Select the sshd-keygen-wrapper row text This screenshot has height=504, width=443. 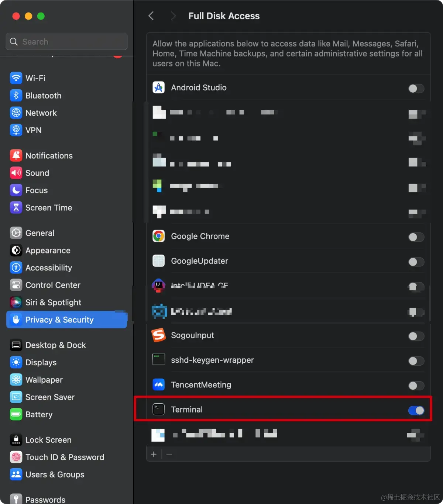tap(212, 360)
